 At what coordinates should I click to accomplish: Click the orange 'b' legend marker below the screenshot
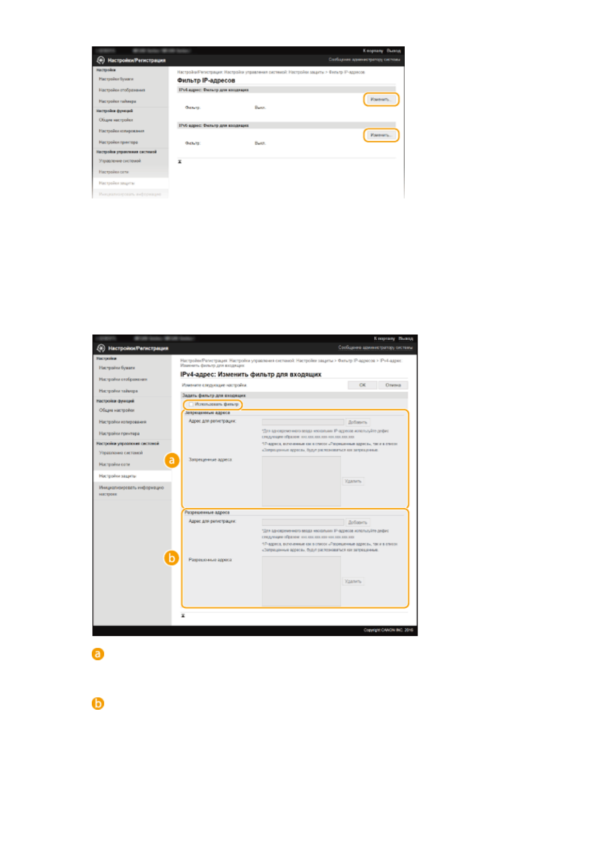[x=97, y=704]
